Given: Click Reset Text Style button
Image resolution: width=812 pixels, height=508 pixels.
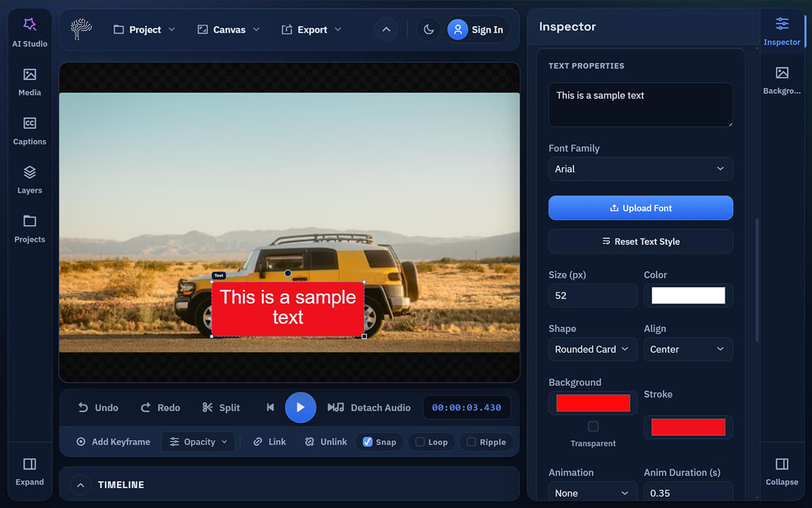Looking at the screenshot, I should (x=640, y=241).
